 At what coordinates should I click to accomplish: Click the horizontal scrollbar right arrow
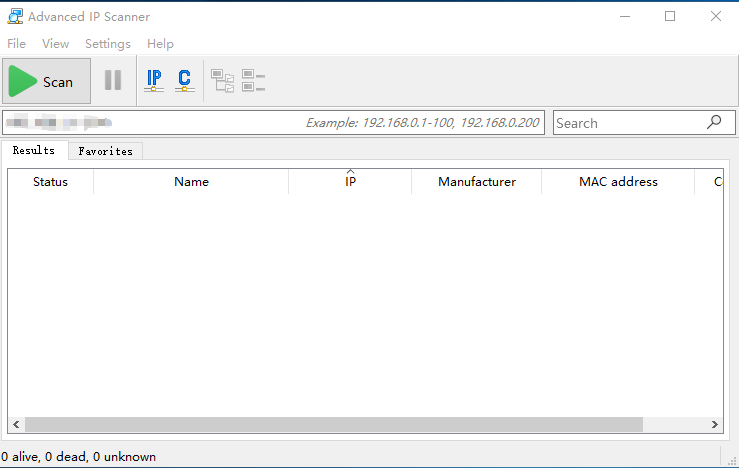(x=714, y=425)
